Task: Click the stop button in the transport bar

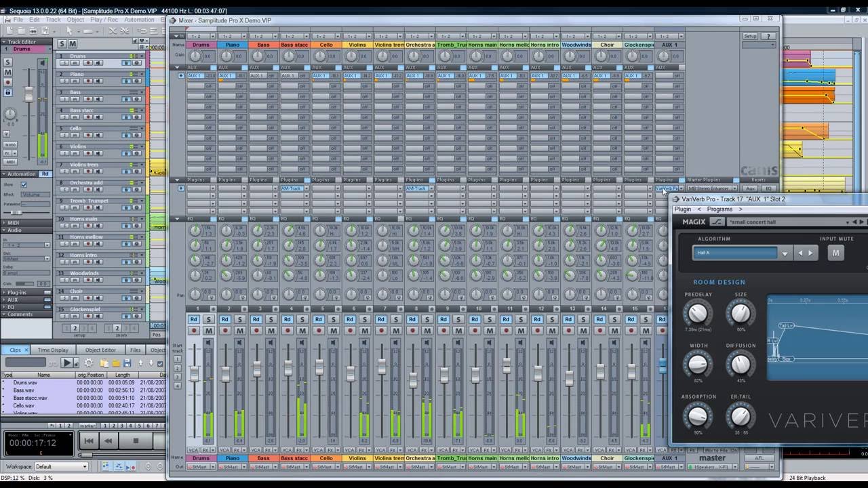Action: click(x=136, y=441)
